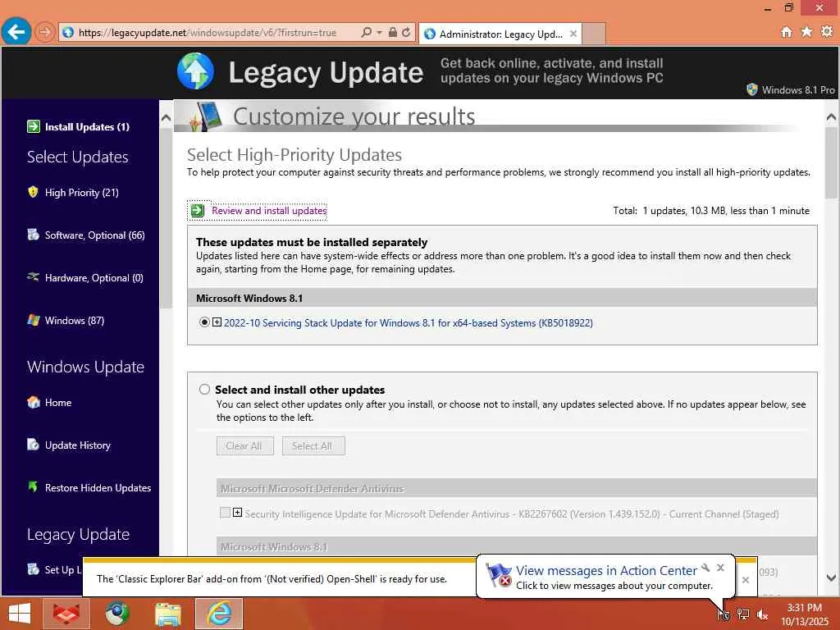This screenshot has height=630, width=840.
Task: Click green arrow icon beside Review and install updates
Action: [198, 210]
